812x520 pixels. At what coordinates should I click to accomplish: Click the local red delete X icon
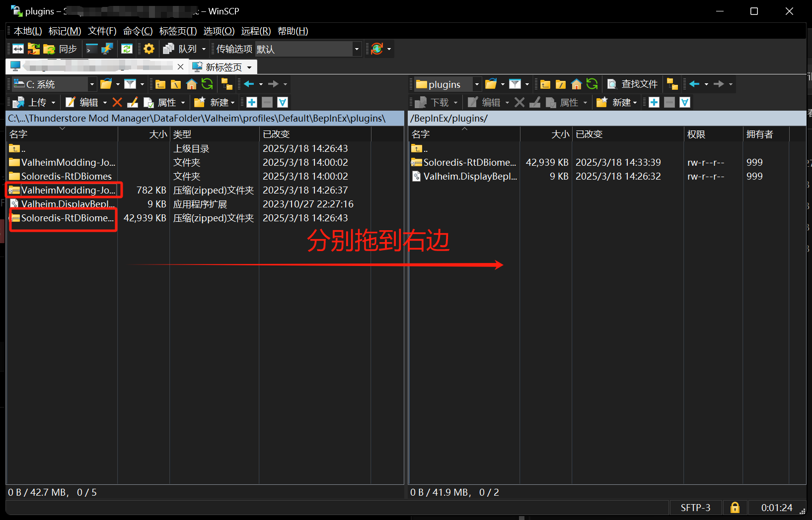point(117,102)
